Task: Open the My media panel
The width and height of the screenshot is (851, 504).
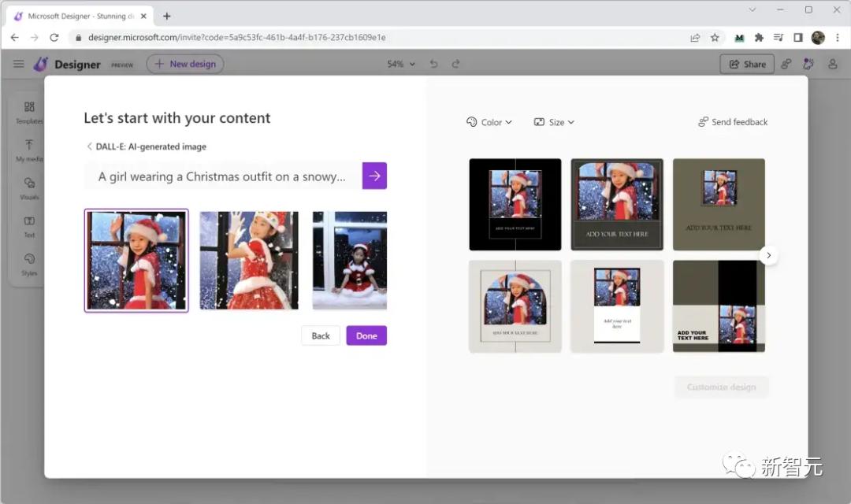Action: point(28,150)
